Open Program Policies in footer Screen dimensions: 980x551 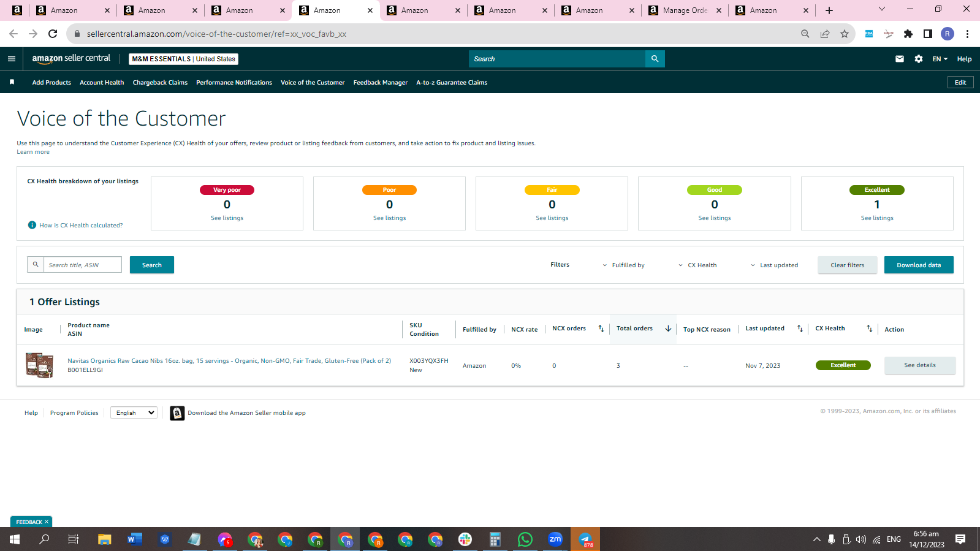[74, 413]
